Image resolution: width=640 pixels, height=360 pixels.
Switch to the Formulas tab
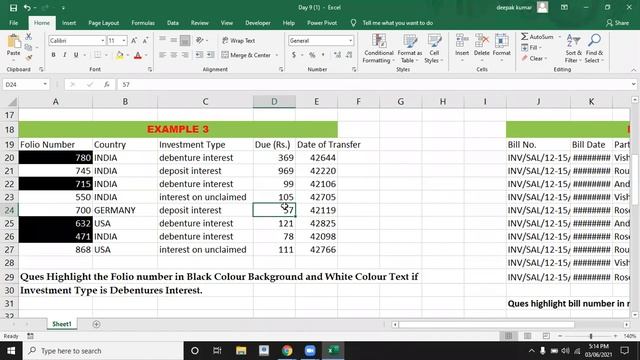point(143,23)
